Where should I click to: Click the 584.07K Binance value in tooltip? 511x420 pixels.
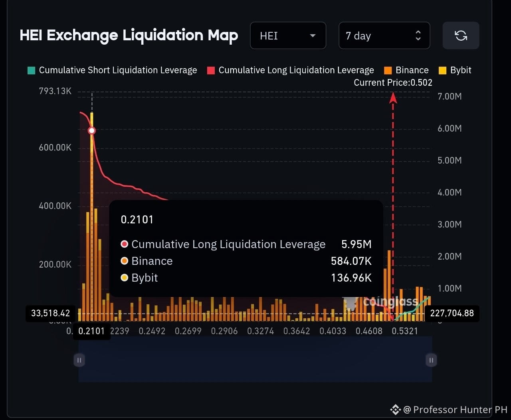tap(351, 261)
